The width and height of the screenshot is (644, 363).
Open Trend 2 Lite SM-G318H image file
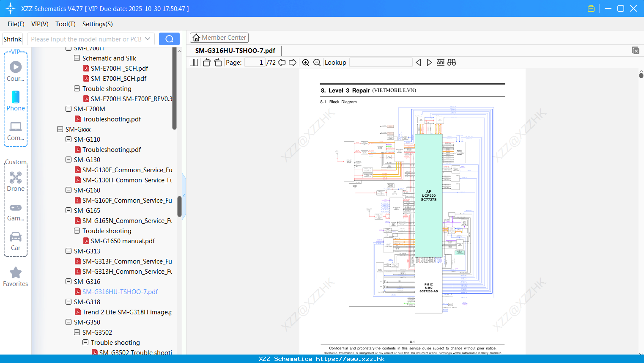point(127,312)
